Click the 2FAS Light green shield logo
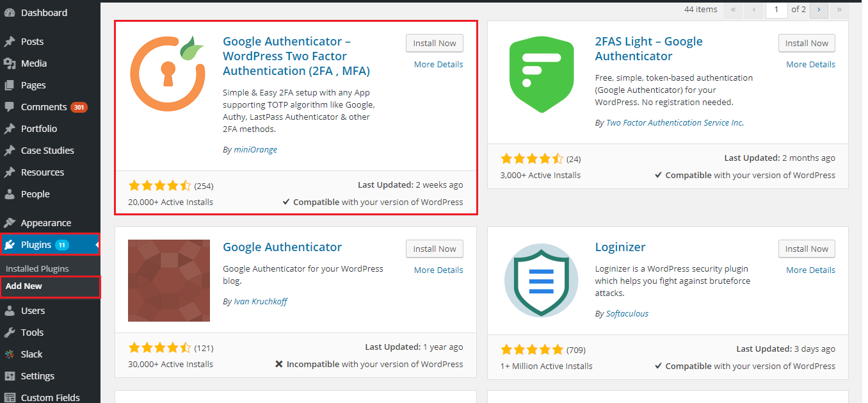 pos(542,75)
